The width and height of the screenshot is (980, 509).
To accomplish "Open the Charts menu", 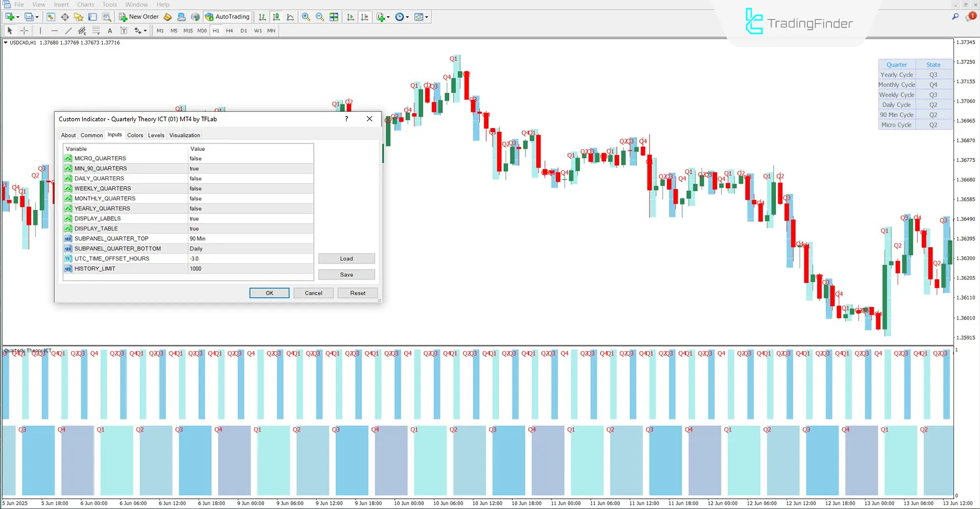I will [85, 5].
